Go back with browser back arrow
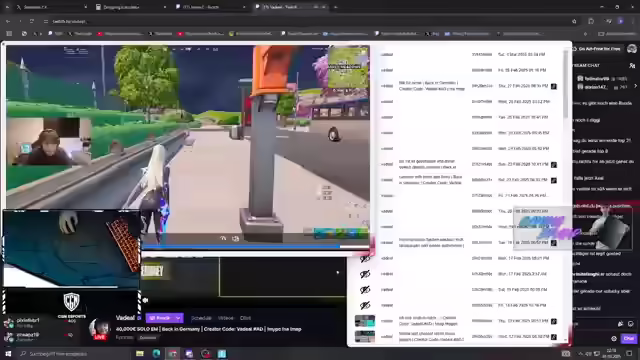This screenshot has height=360, width=640. (x=8, y=21)
